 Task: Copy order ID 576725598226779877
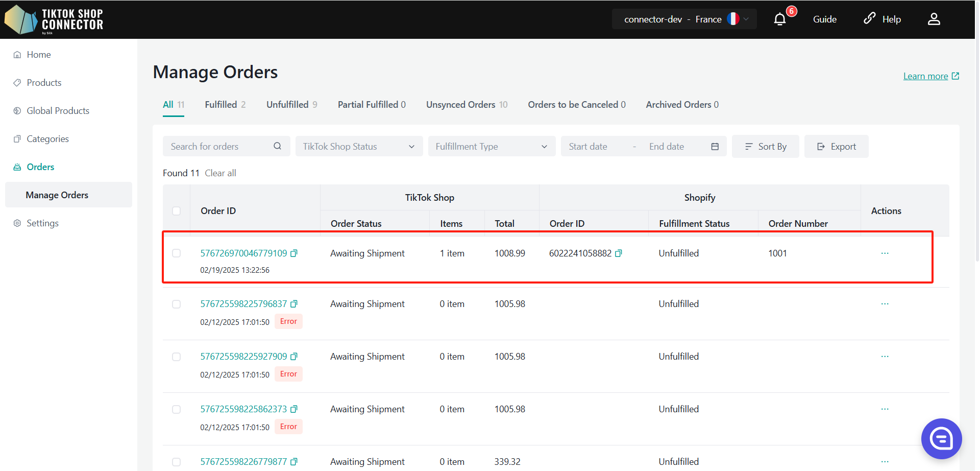pos(294,462)
